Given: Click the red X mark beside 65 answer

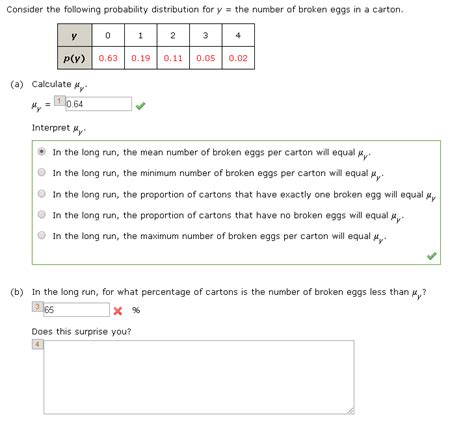Looking at the screenshot, I should tap(117, 311).
